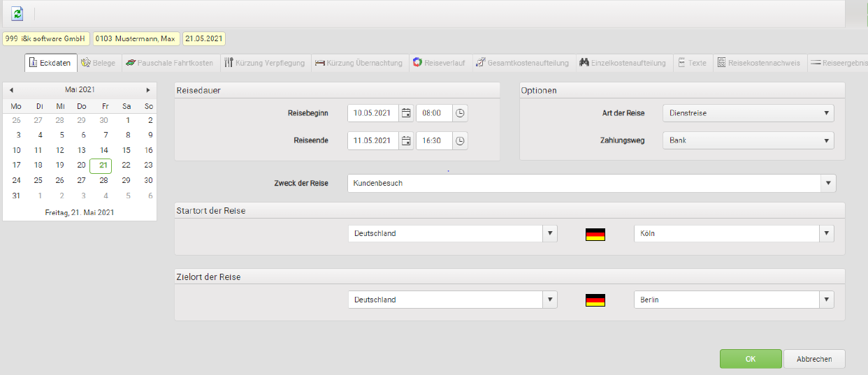Confirm with the green OK button
The image size is (868, 375).
coord(751,359)
